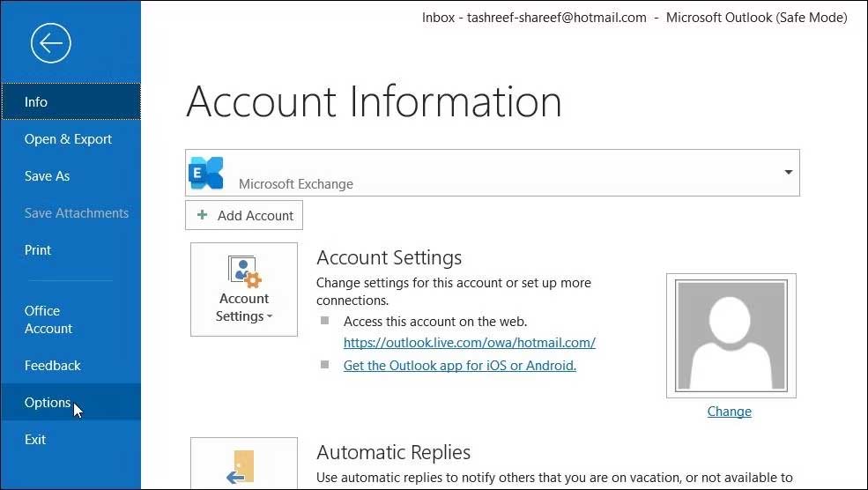Follow the Get Outlook app for iOS or Android link

point(459,366)
